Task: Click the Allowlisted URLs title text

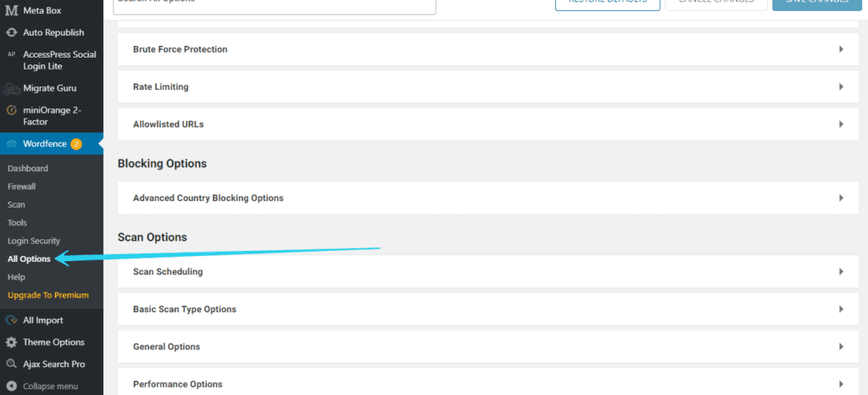Action: [x=169, y=125]
